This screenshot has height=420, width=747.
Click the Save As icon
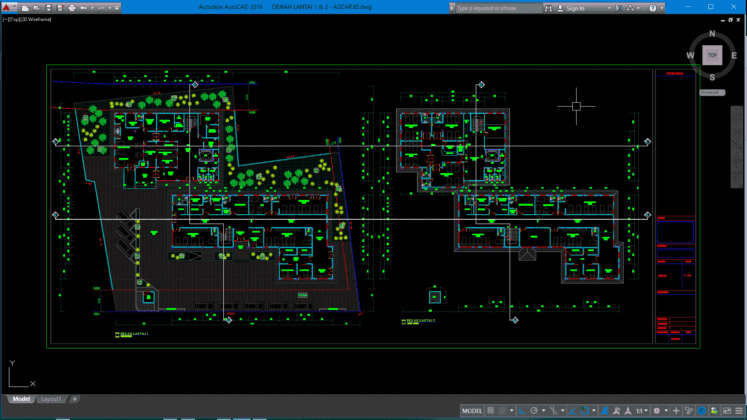tap(60, 8)
